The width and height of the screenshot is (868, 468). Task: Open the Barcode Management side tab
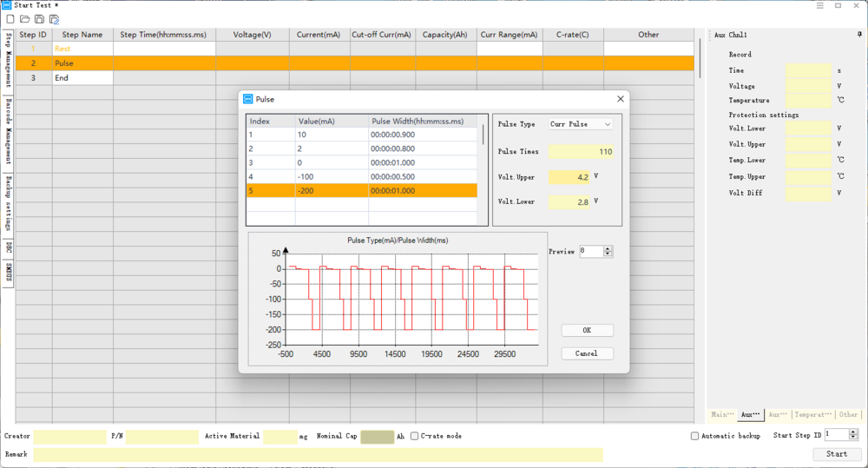[x=8, y=132]
